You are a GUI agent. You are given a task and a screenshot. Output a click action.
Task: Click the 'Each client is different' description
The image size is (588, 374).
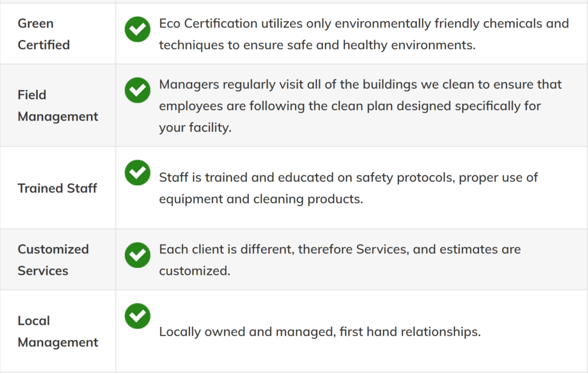340,260
